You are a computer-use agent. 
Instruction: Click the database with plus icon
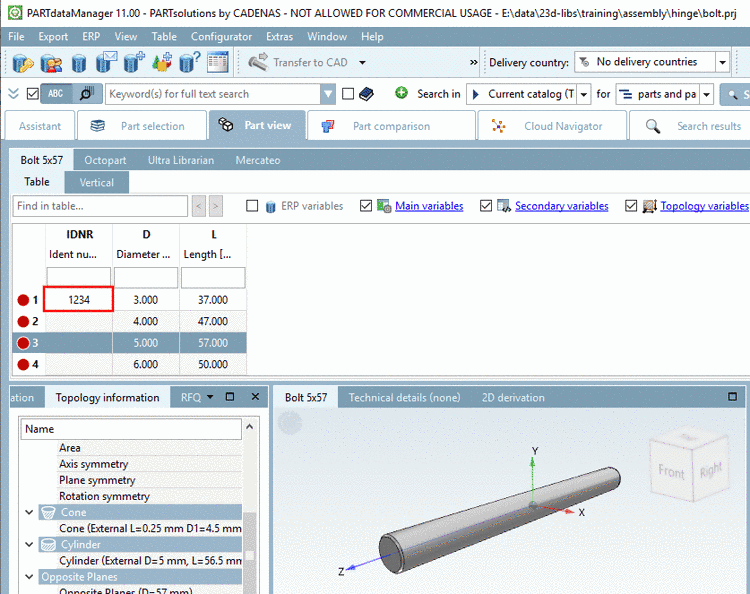pyautogui.click(x=134, y=62)
